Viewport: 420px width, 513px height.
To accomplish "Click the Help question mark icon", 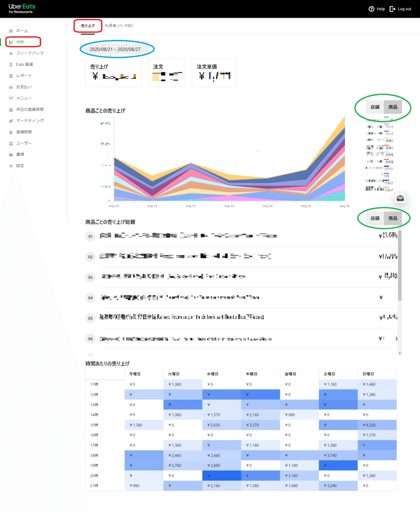I will tap(371, 8).
